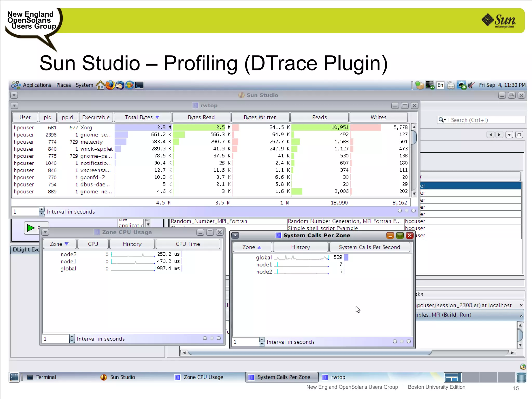Screen dimensions: 532x399
Task: Open the System menu
Action: (x=84, y=85)
